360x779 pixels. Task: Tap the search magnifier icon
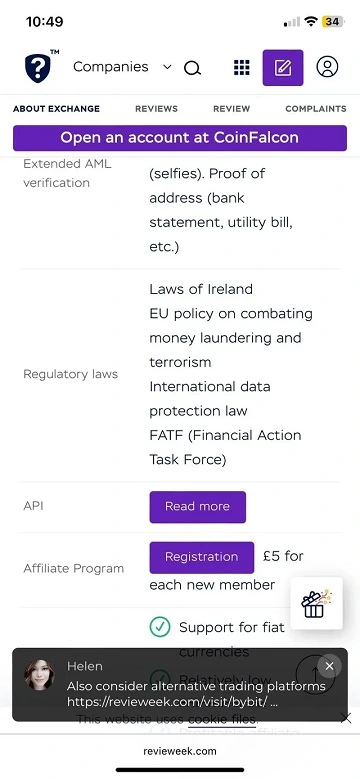point(192,68)
